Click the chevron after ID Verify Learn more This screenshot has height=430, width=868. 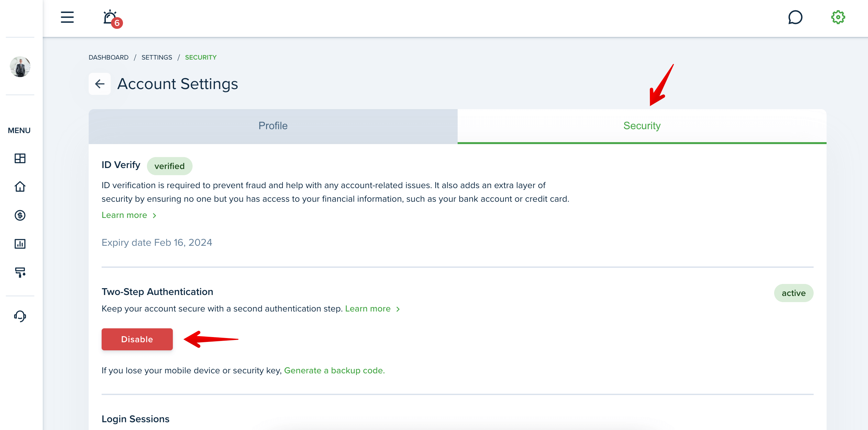(x=154, y=215)
